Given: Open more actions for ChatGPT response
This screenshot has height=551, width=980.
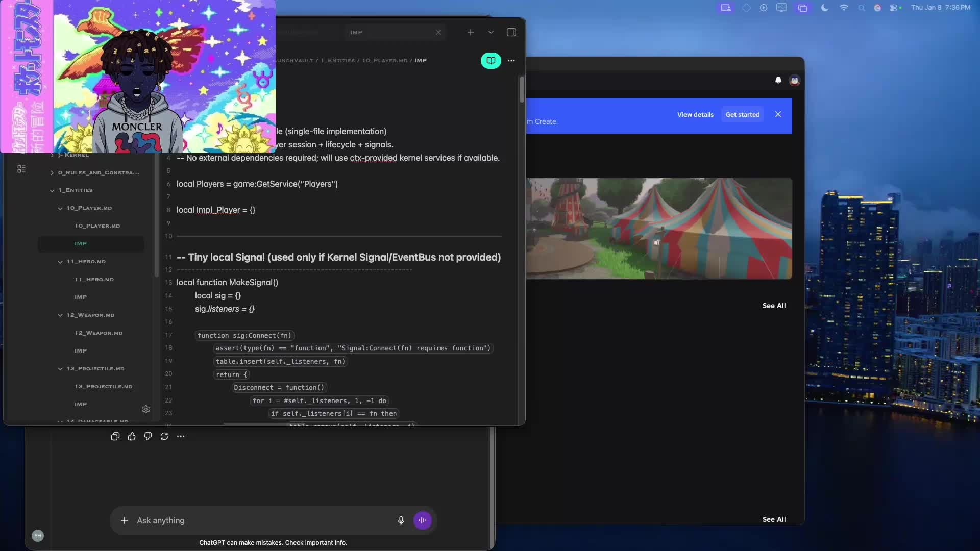Looking at the screenshot, I should pos(181,436).
